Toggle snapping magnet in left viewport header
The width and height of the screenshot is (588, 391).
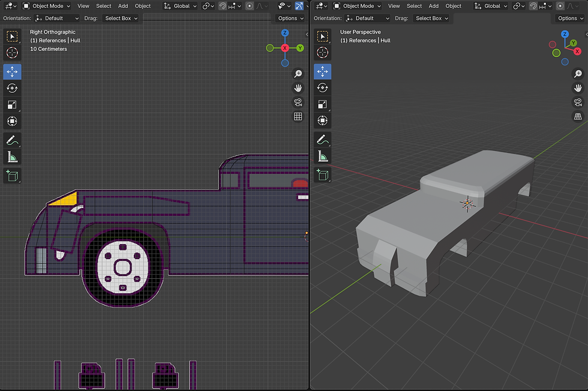[223, 6]
